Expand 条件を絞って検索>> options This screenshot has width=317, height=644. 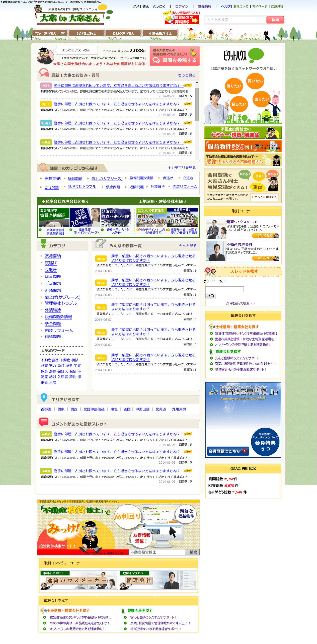[240, 303]
